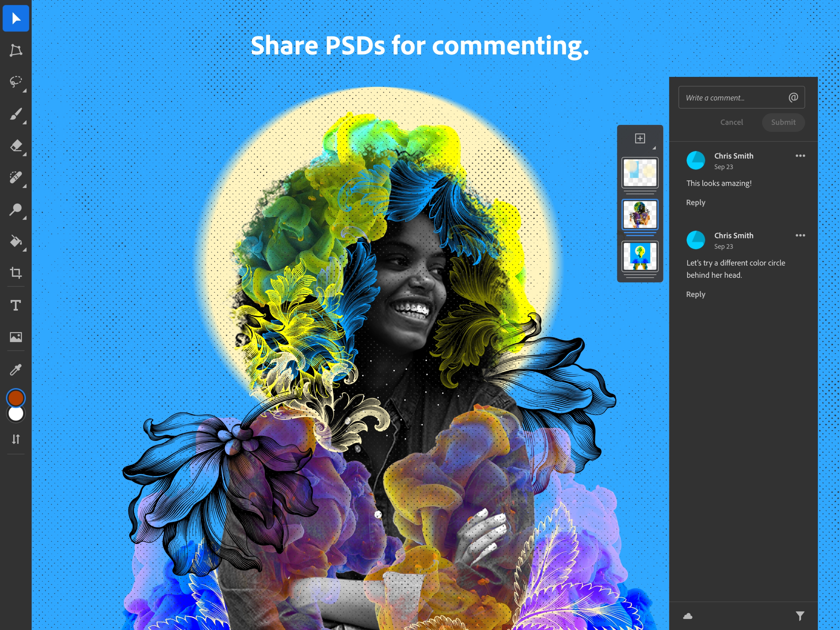Select the Spot Healing bandage tool
840x630 pixels.
(x=16, y=177)
